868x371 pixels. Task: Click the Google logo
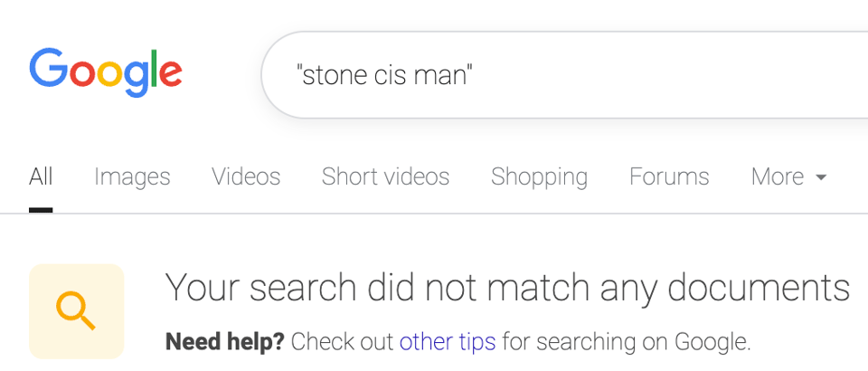[x=106, y=73]
